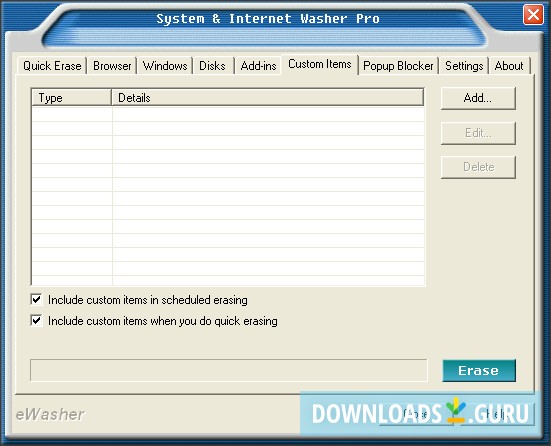The height and width of the screenshot is (446, 551).
Task: Start erasing with the Erase button
Action: tap(479, 370)
